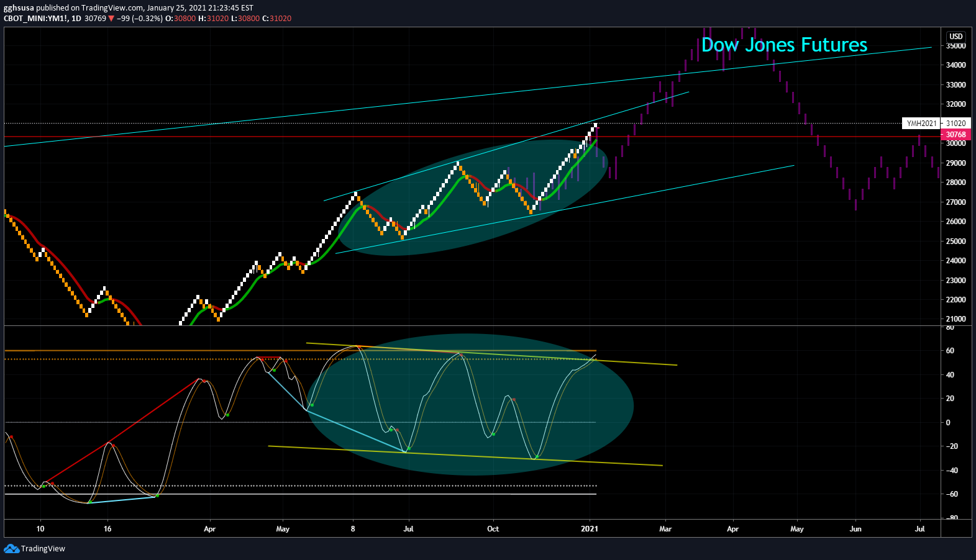
Task: Click the '16' date label on time axis
Action: (x=107, y=529)
